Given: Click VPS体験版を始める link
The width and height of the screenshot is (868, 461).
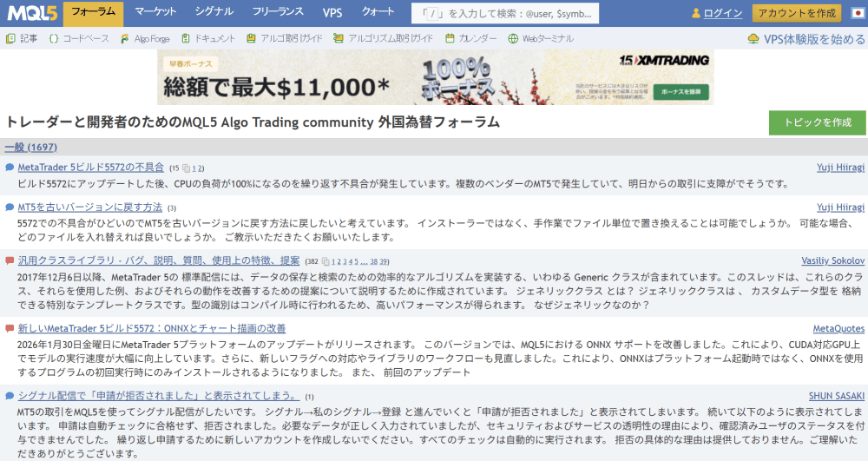Looking at the screenshot, I should (x=814, y=39).
